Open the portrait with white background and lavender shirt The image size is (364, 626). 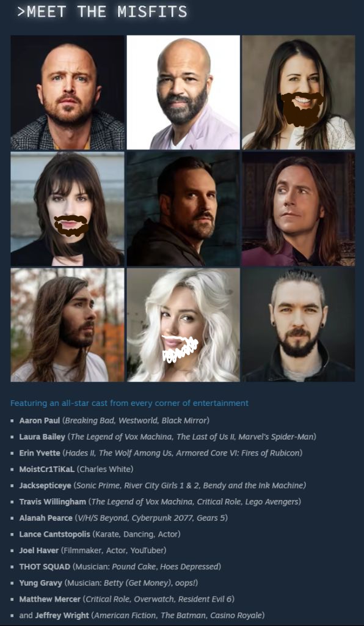click(183, 92)
